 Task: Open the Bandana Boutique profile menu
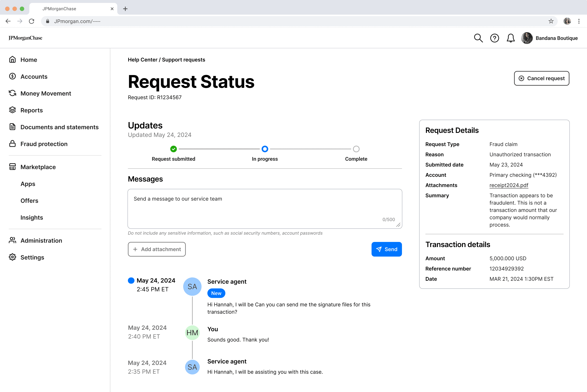click(550, 38)
